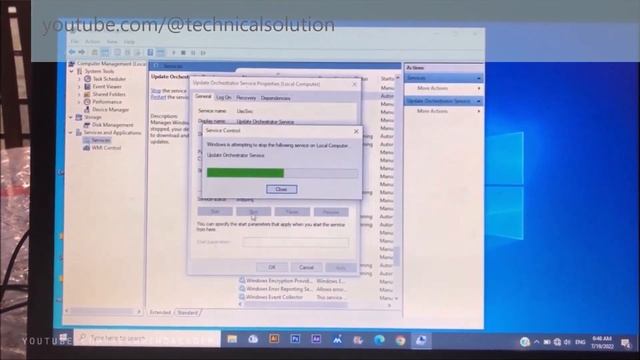Screen dimensions: 640x360
Task: Click the Stop Service square toolbar icon
Action: point(183,53)
